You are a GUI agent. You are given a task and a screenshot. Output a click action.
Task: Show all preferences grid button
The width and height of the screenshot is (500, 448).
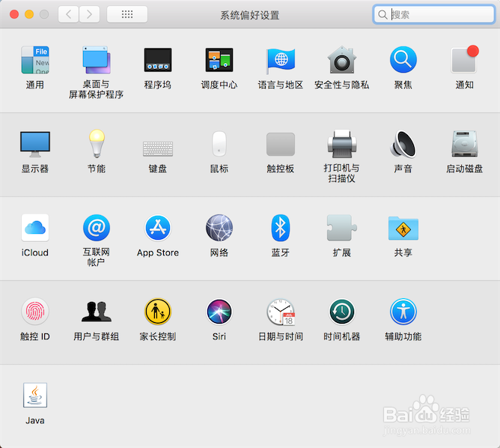point(127,14)
